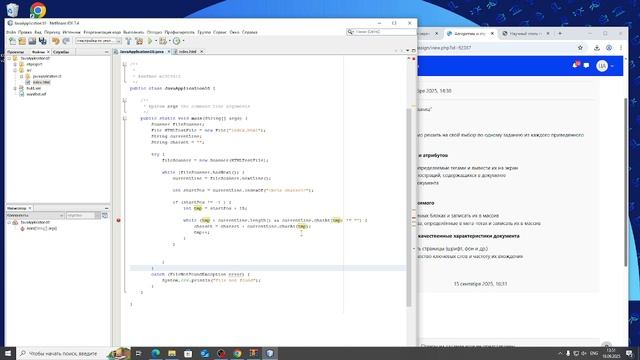640x360 pixels.
Task: Open the File menu in NetBeans
Action: click(11, 32)
